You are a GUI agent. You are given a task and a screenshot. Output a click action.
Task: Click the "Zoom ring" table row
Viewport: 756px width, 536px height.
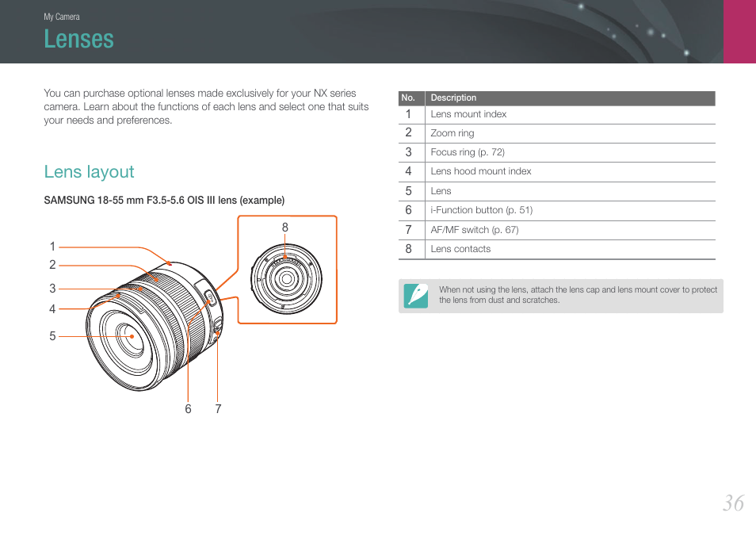[x=557, y=134]
